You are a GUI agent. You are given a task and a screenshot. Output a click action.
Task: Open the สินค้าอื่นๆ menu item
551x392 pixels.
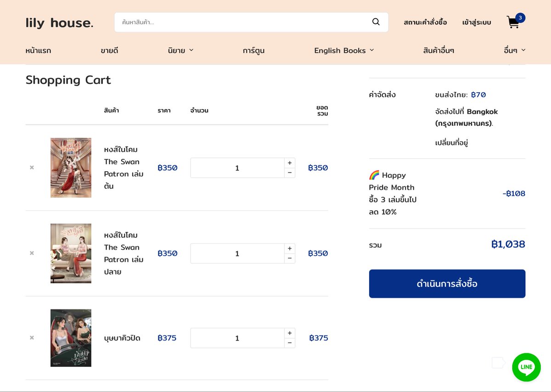click(439, 50)
